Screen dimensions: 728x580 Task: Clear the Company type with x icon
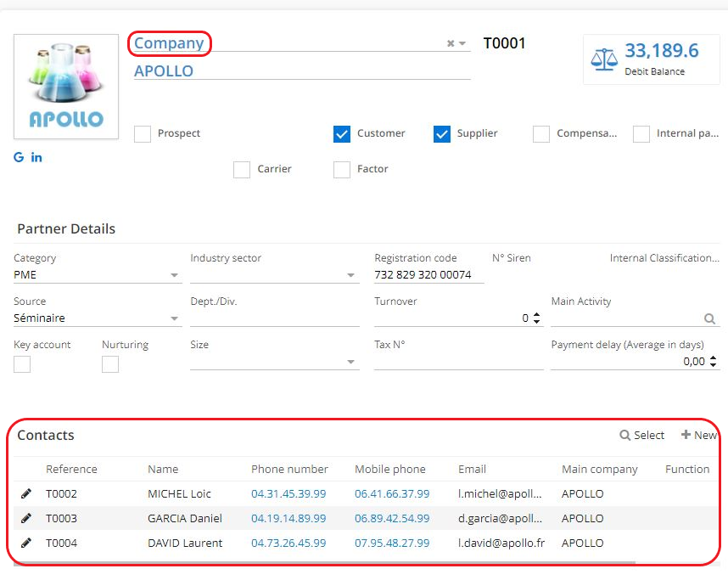[x=451, y=43]
